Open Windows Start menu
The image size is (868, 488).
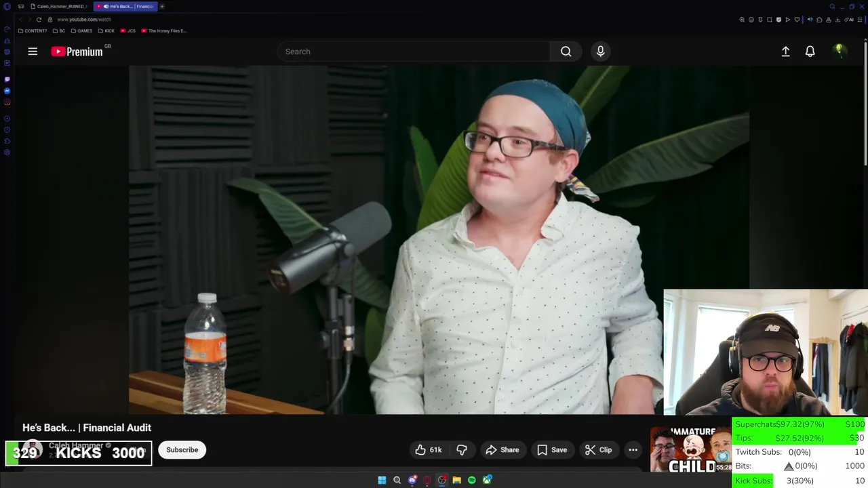382,481
